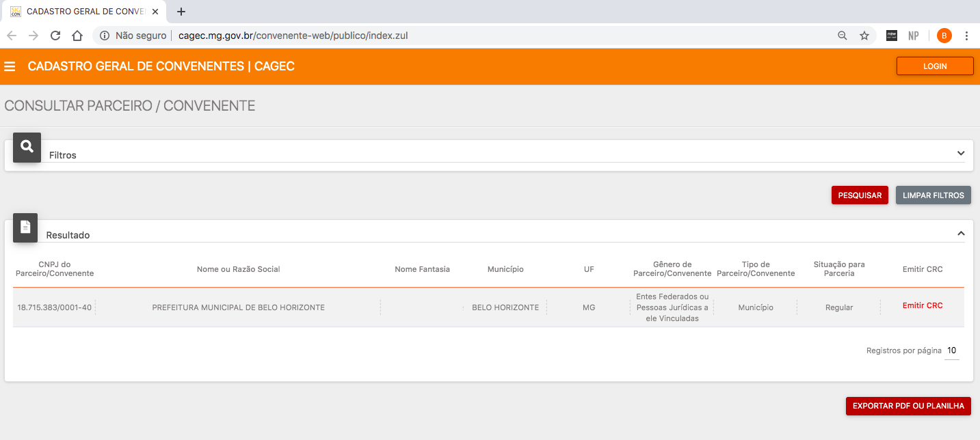Click the document icon beside Resultado

tap(25, 228)
